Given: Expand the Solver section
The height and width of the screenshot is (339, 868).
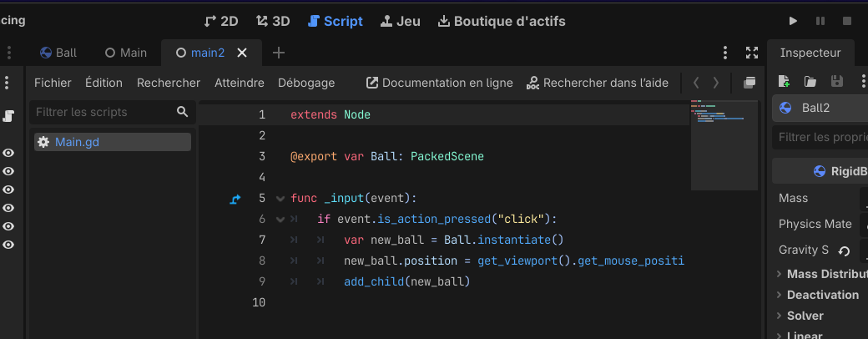Looking at the screenshot, I should coord(800,316).
